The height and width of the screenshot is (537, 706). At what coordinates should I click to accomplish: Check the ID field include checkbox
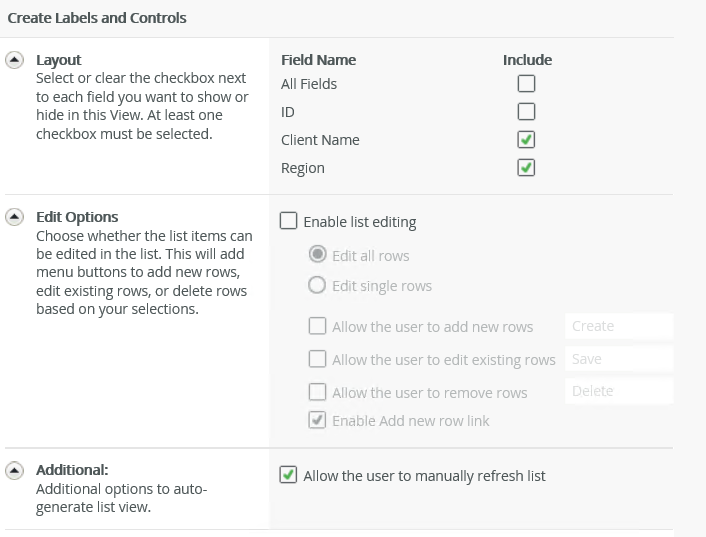click(526, 112)
